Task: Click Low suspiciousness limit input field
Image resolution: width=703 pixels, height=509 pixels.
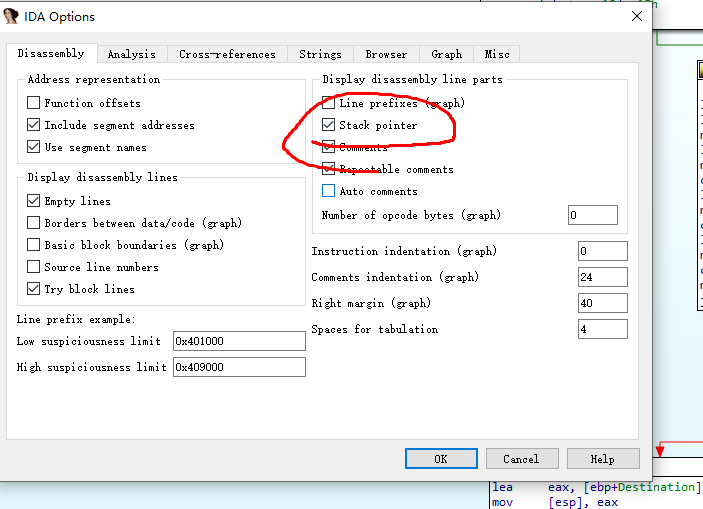Action: click(x=239, y=341)
